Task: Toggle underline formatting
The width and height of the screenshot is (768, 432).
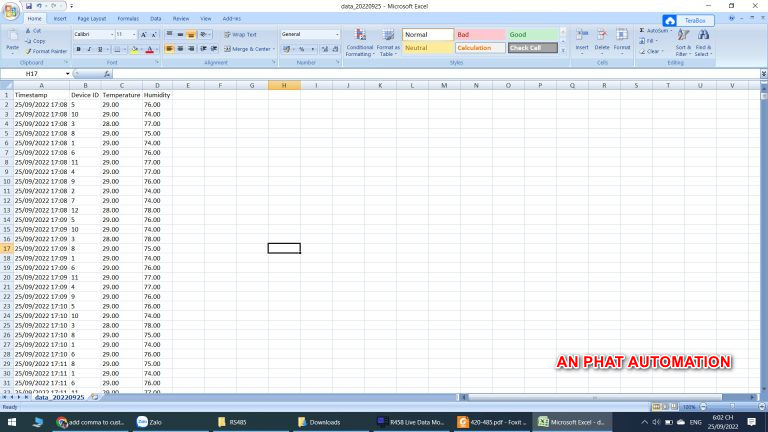Action: pyautogui.click(x=100, y=49)
